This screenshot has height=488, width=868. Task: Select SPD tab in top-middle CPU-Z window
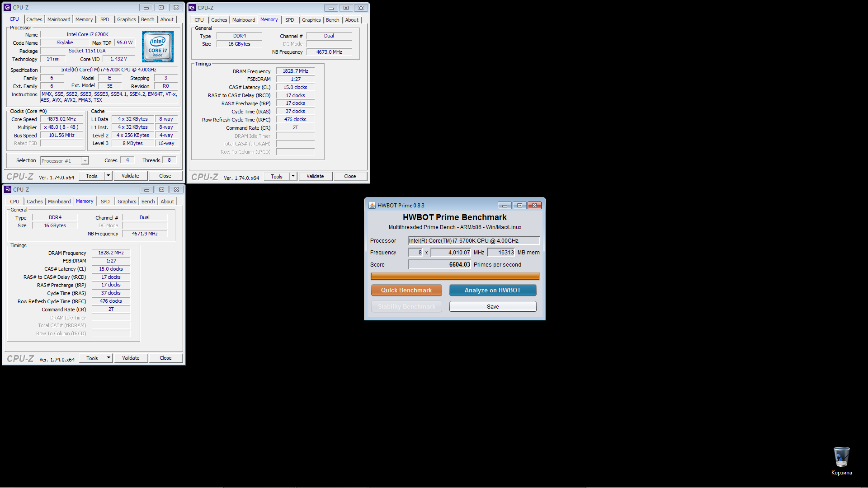tap(290, 20)
